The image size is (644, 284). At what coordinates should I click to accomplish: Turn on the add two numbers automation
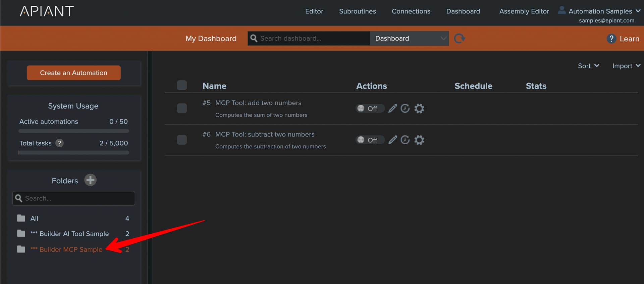coord(370,108)
